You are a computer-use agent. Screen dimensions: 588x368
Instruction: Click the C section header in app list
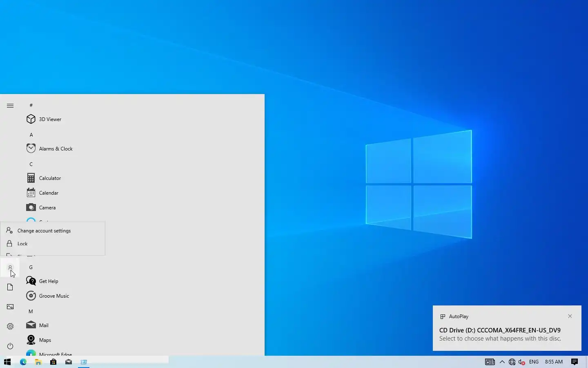pyautogui.click(x=31, y=164)
